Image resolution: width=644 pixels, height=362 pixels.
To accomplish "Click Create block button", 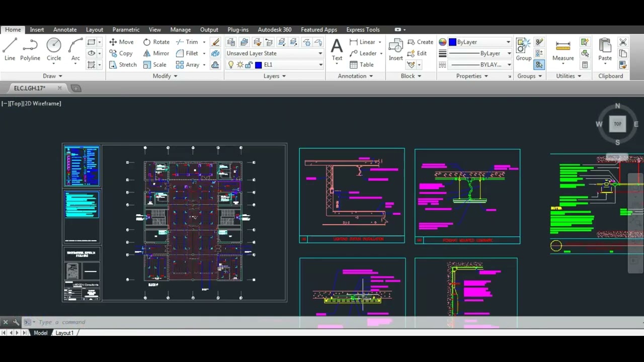I will coord(421,42).
